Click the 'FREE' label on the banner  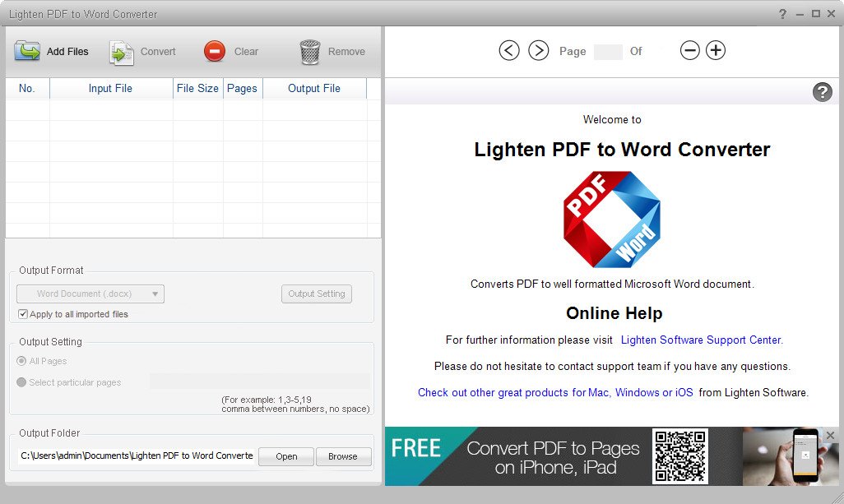(416, 448)
